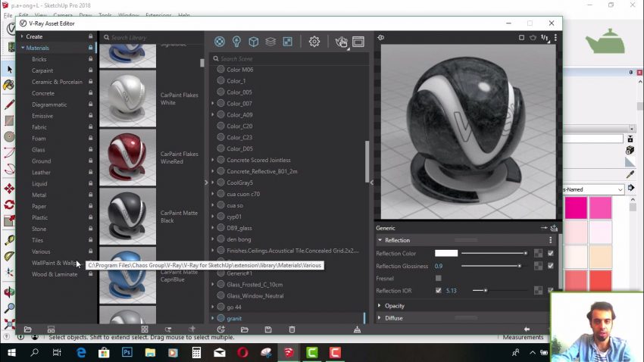
Task: Toggle the Bricks category lock icon
Action: (90, 59)
